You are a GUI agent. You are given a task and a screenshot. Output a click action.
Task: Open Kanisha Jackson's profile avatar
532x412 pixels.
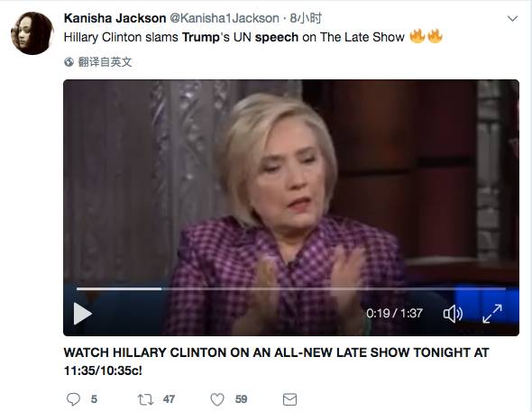[x=32, y=33]
